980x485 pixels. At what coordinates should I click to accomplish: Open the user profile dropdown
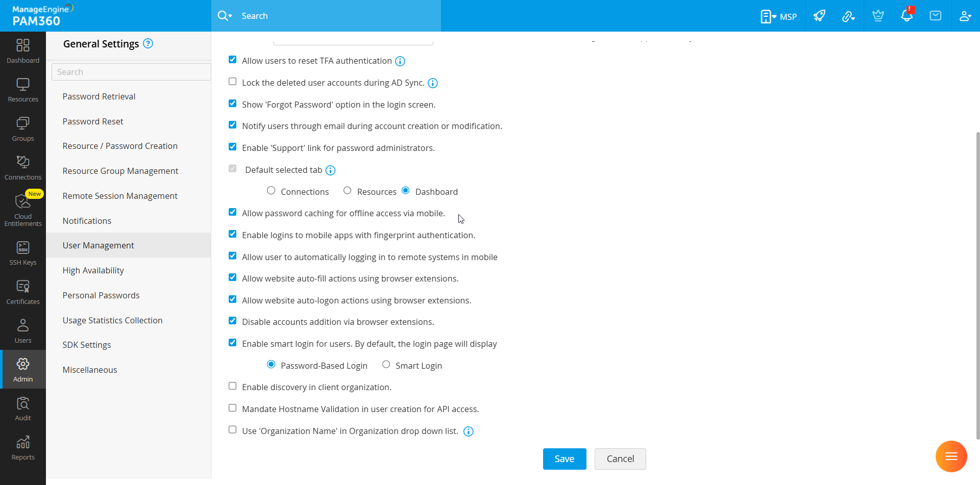click(x=965, y=16)
